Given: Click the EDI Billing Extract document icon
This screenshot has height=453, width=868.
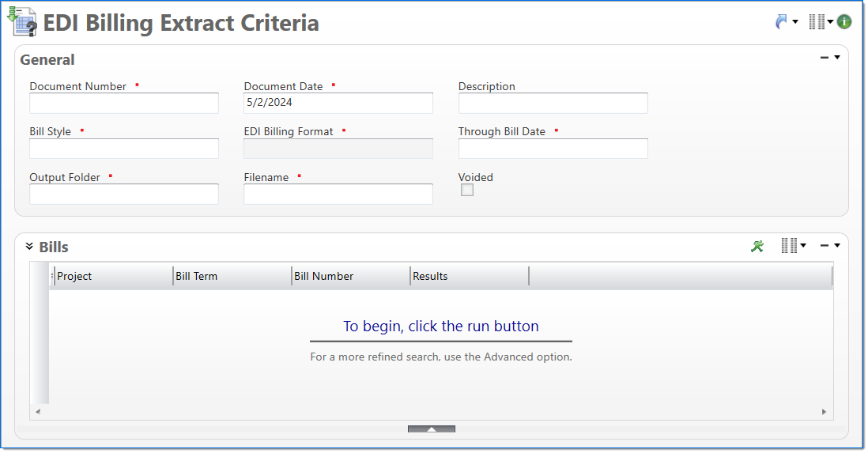Looking at the screenshot, I should 22,21.
